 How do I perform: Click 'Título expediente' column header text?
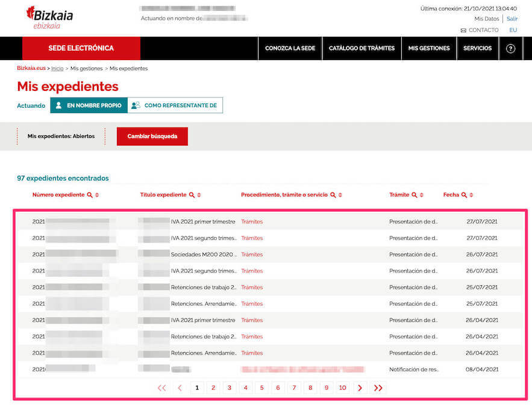click(x=163, y=195)
